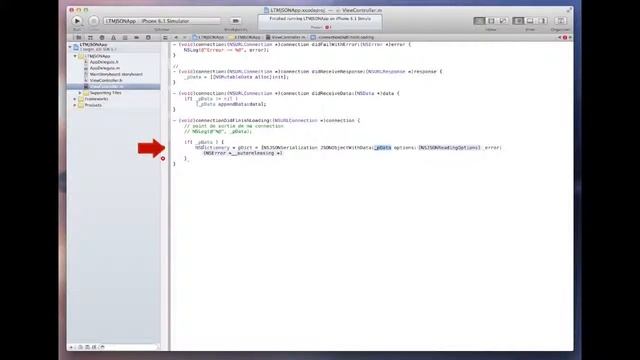The height and width of the screenshot is (360, 640).
Task: Click the appendData:data line
Action: [231, 104]
